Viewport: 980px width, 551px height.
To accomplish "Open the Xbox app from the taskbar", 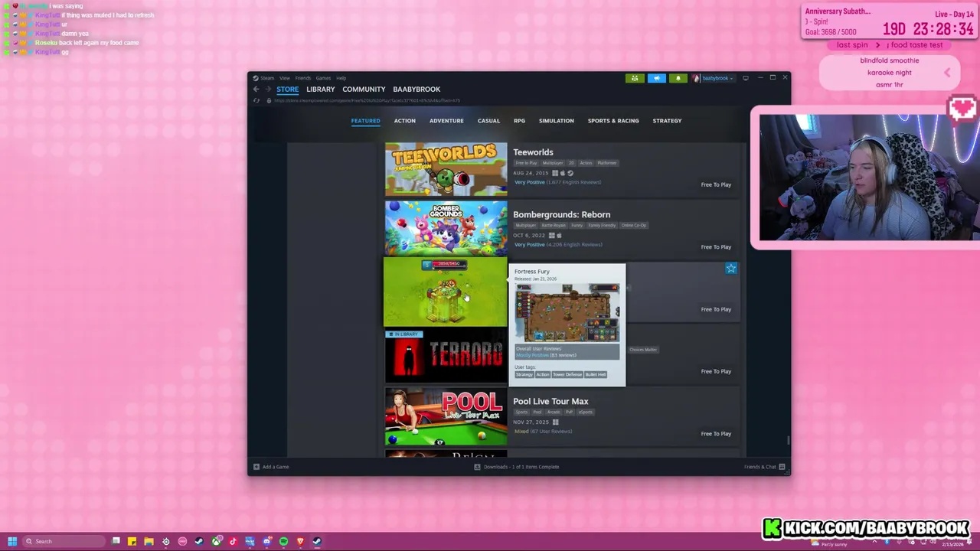I will pyautogui.click(x=217, y=541).
